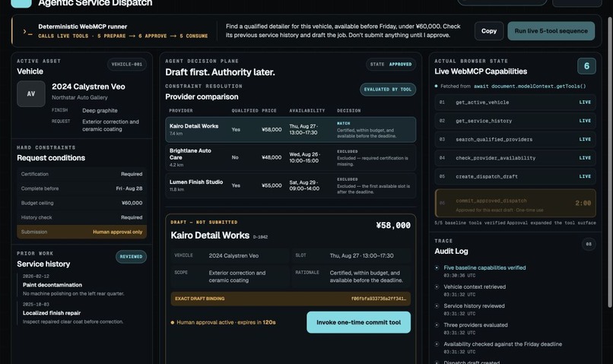Click the AVAILABILITY column header

[x=307, y=110]
